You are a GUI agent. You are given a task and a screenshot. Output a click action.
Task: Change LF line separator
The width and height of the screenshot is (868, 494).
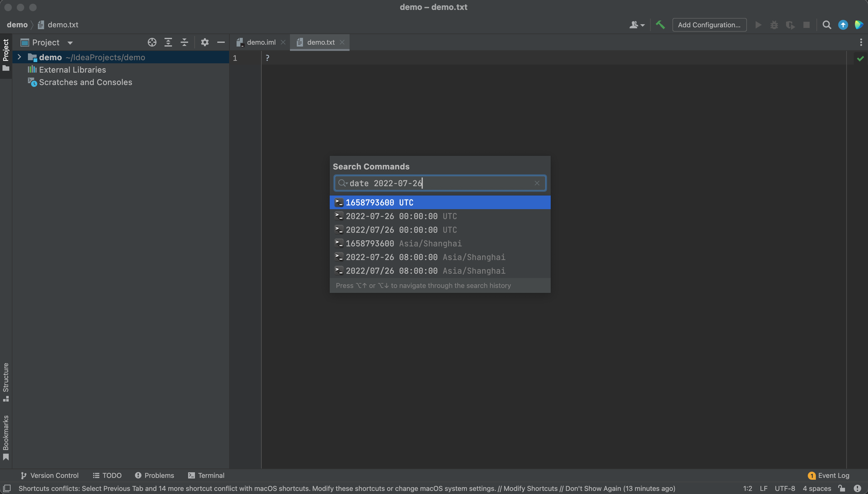(763, 489)
